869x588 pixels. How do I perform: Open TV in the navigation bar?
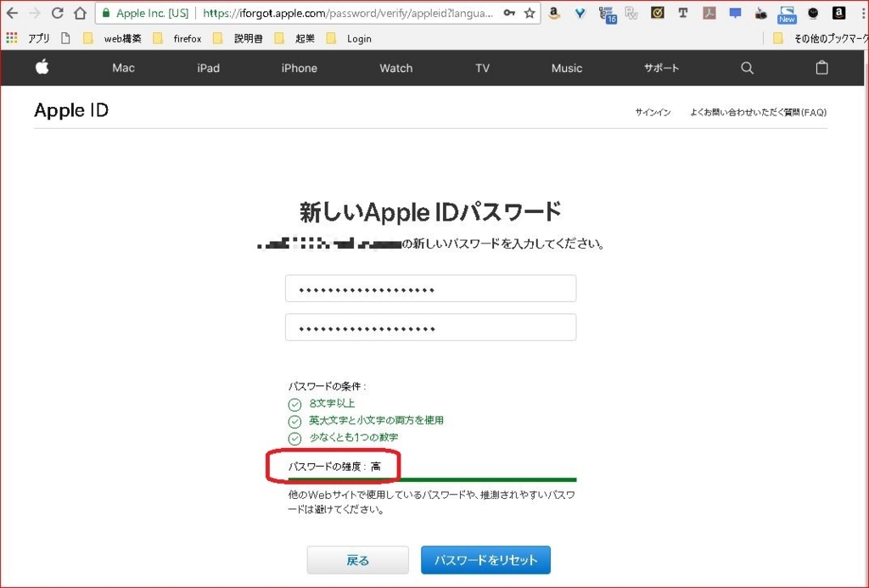pos(482,68)
